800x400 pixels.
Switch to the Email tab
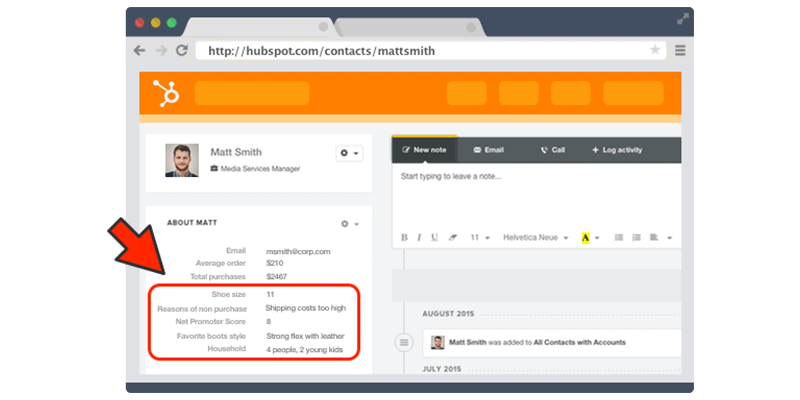488,150
